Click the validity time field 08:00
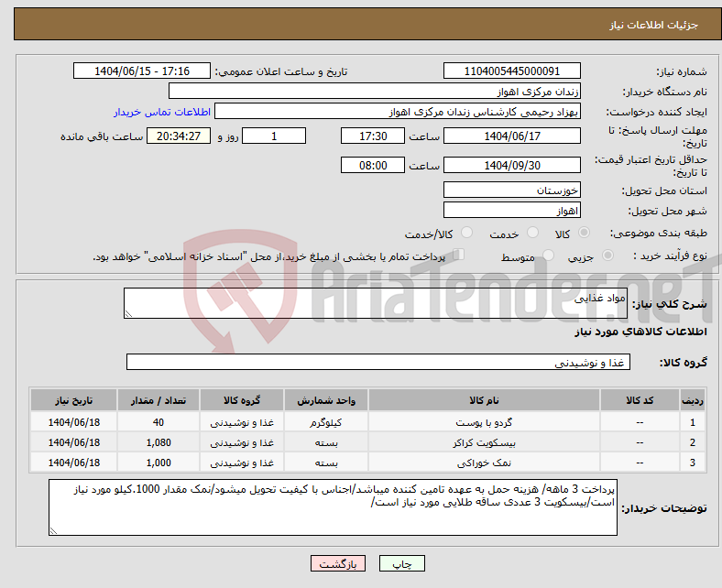Image resolution: width=722 pixels, height=588 pixels. click(373, 165)
